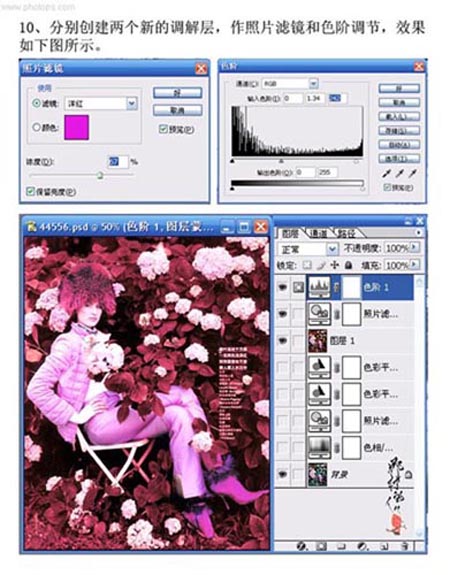Open the 填充 fill arrow popup
The width and height of the screenshot is (450, 575).
tap(414, 264)
